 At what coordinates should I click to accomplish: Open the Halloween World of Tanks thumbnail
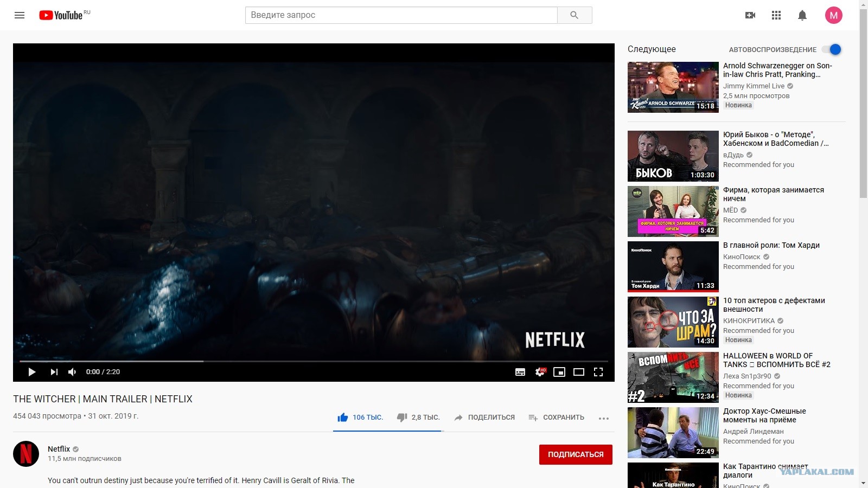(x=673, y=377)
